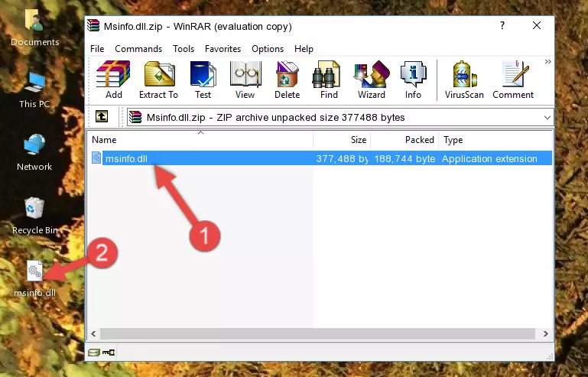Click the Delete toolbar icon
Viewport: 588px width, 377px height.
[x=288, y=80]
